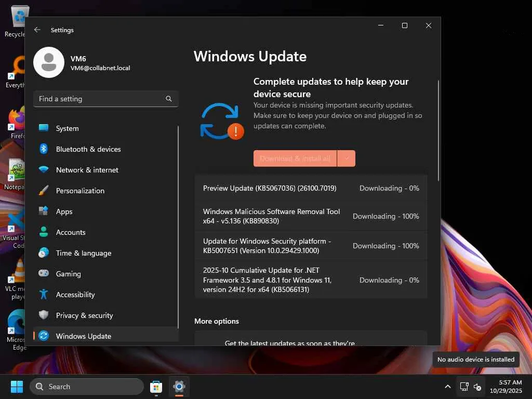Select Windows Security platform KB5007651 update
532x399 pixels.
tap(311, 246)
